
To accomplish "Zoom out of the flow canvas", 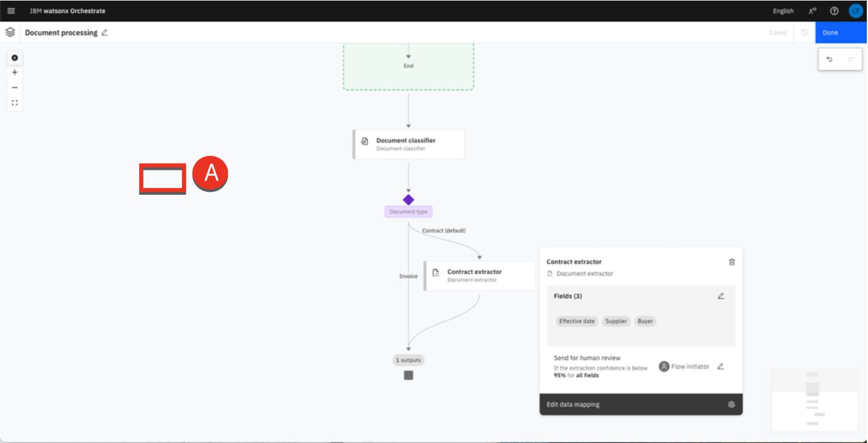I will (x=15, y=88).
